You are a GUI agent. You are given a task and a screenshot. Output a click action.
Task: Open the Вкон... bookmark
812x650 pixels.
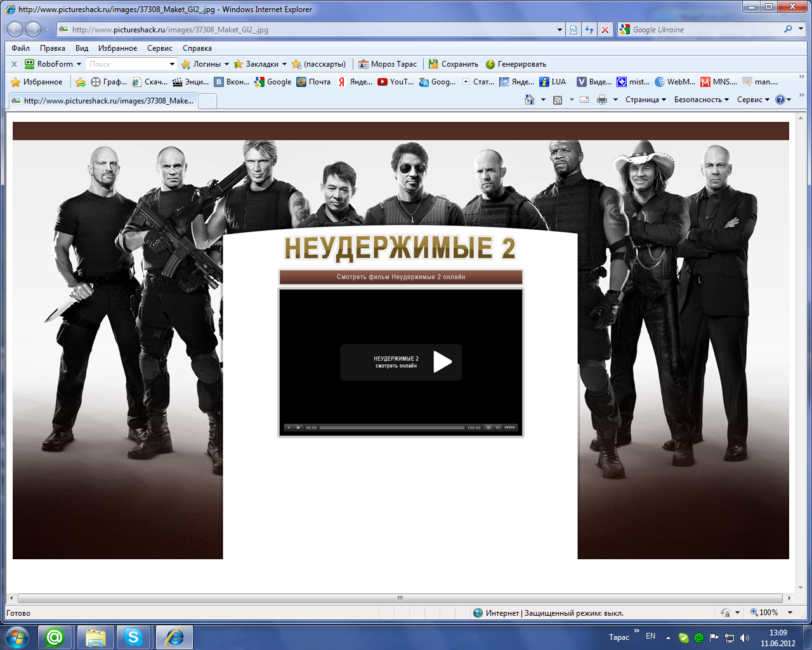pyautogui.click(x=232, y=82)
